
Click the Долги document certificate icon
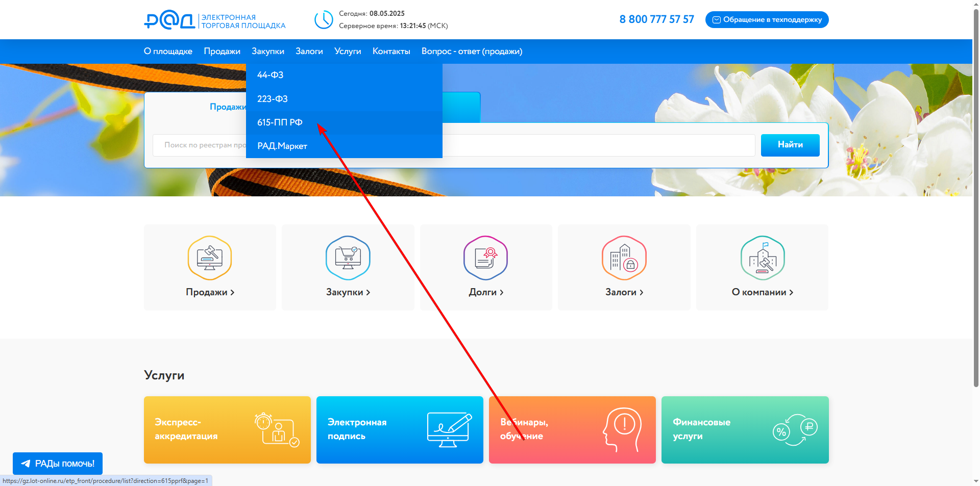486,258
